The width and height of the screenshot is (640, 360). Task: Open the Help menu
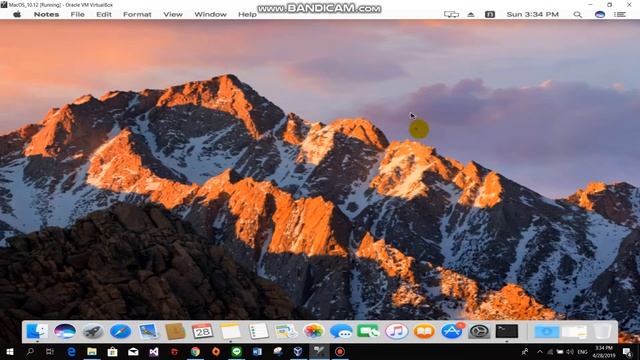pos(247,14)
